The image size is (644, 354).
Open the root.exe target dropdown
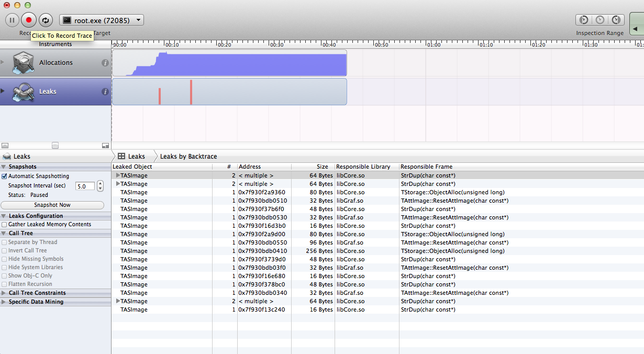pos(102,20)
